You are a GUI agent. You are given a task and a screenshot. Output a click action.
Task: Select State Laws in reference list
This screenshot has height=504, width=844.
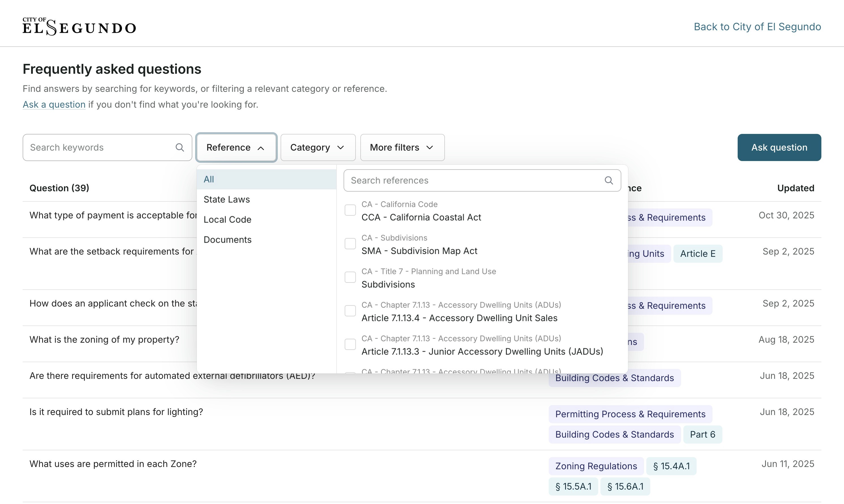click(x=227, y=199)
